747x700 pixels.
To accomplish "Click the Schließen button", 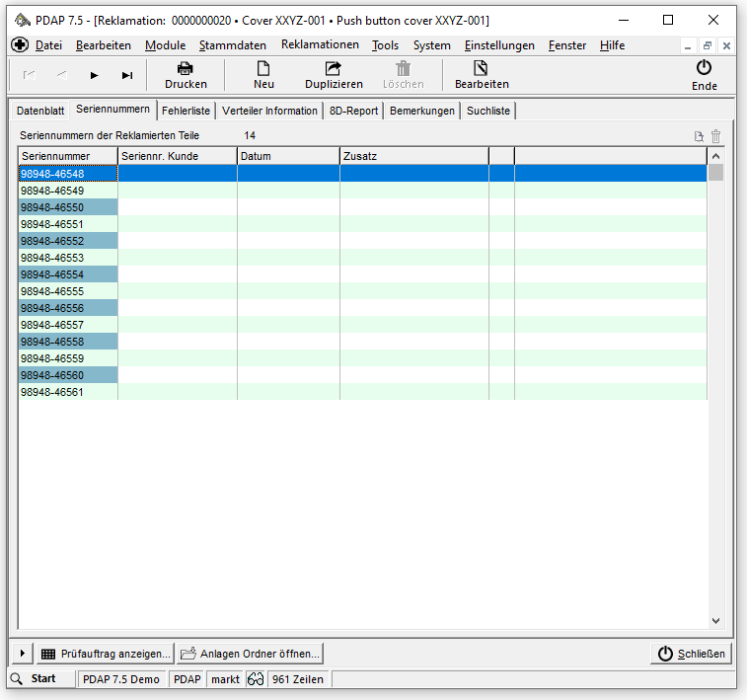I will (692, 654).
